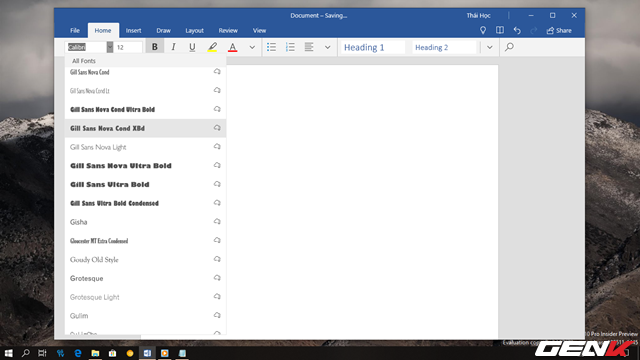This screenshot has width=640, height=360.
Task: Collapse the font name dropdown arrow
Action: coord(110,47)
